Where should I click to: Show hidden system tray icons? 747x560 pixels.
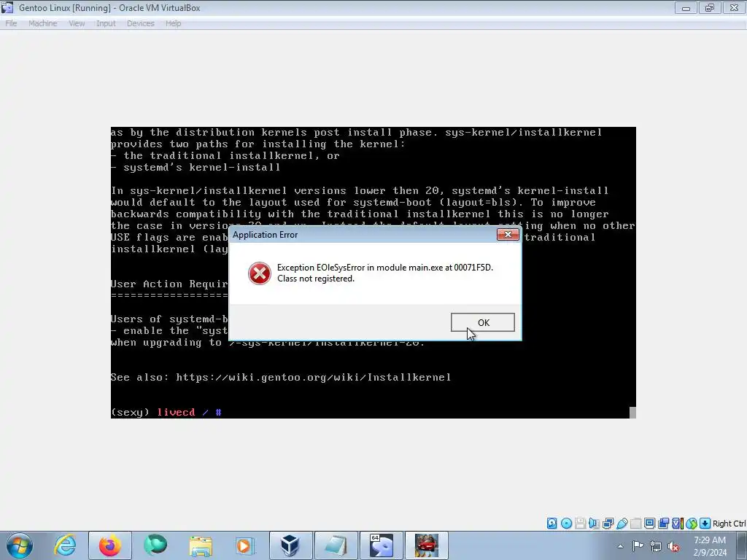620,546
